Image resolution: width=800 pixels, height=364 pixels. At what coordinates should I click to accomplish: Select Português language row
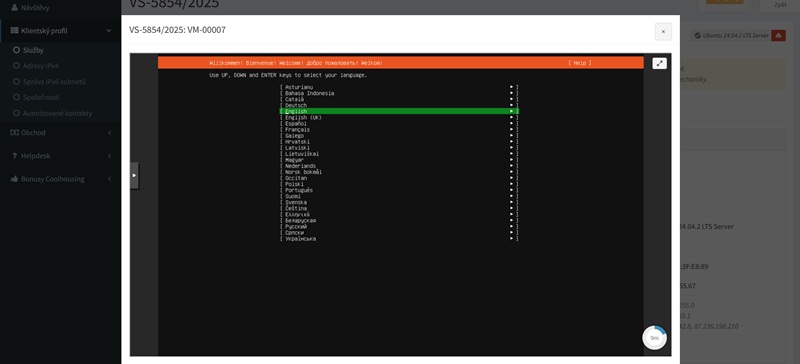pyautogui.click(x=399, y=190)
